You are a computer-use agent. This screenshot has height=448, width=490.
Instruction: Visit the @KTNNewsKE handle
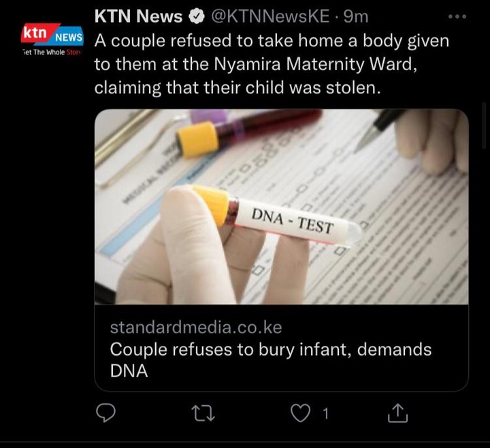click(270, 16)
